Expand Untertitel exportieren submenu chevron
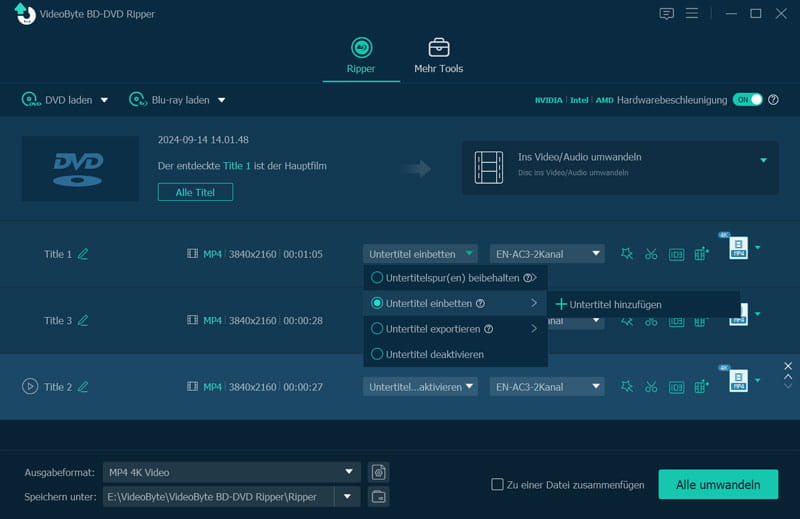 tap(534, 329)
